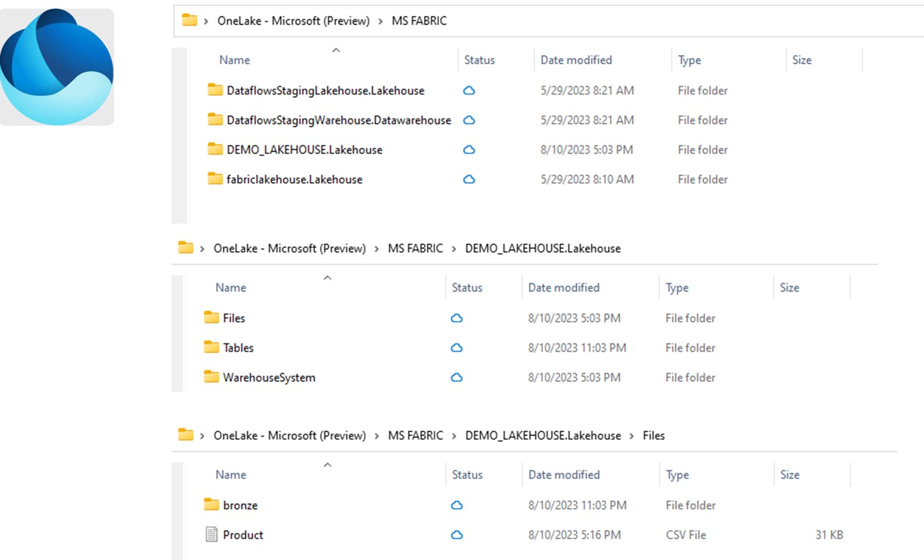
Task: Select the Files folder row name
Action: [x=234, y=318]
